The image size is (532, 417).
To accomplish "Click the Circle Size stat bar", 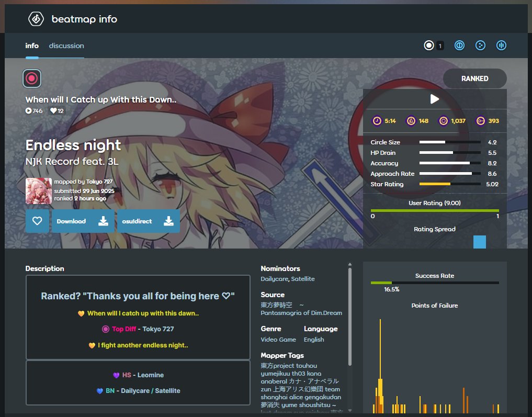I will pyautogui.click(x=450, y=142).
